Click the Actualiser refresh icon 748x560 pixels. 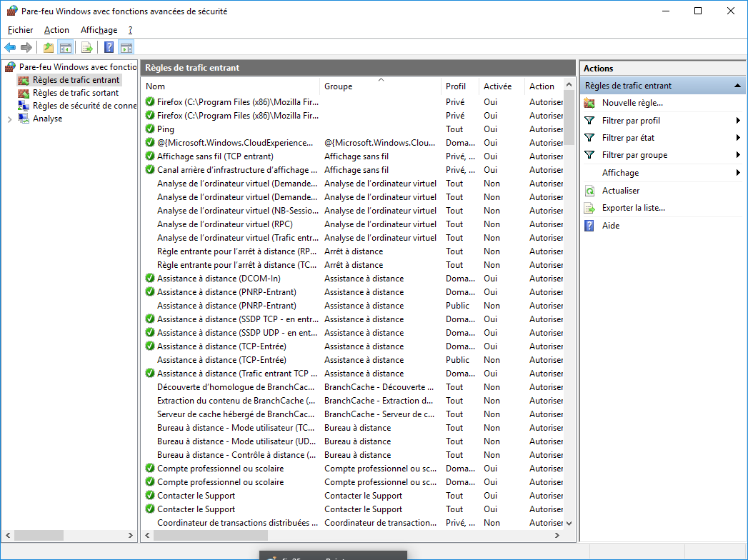589,191
